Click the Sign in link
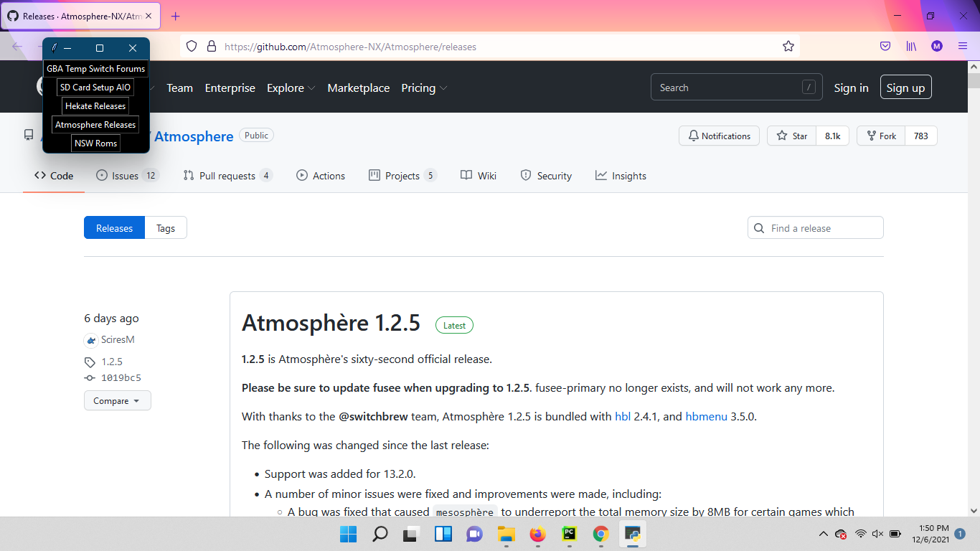980x551 pixels. [x=852, y=88]
